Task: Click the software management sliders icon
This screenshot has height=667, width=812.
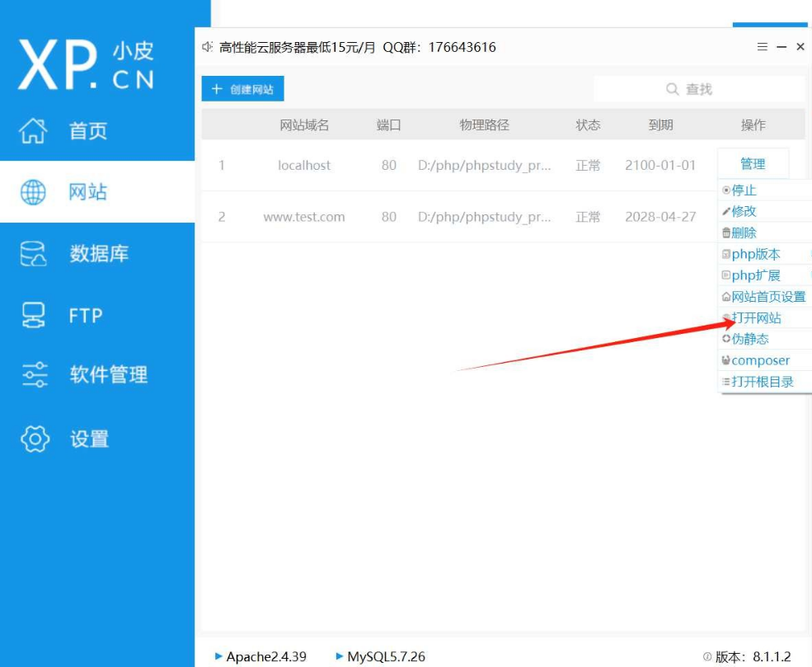Action: pos(34,375)
